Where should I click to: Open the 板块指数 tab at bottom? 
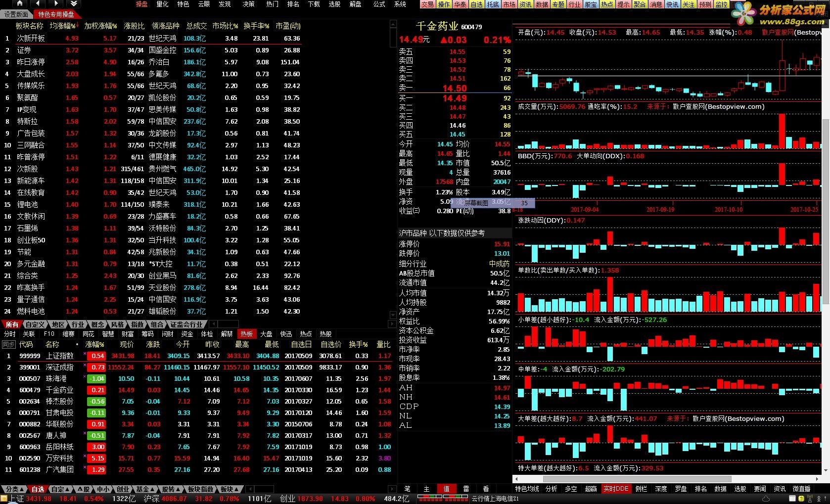(200, 489)
